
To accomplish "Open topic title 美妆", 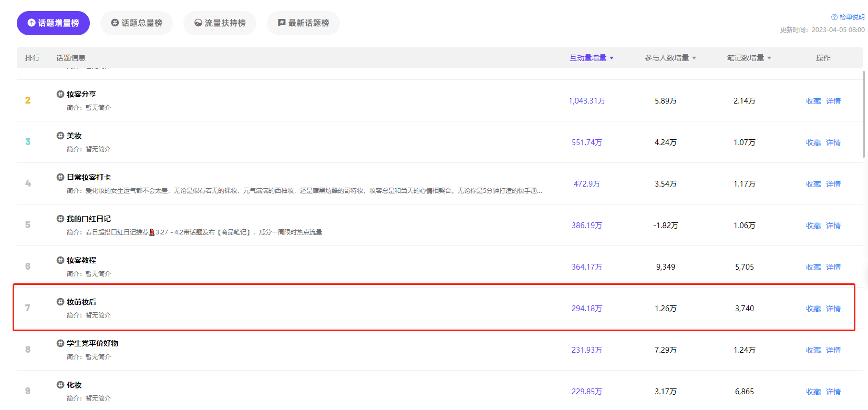I will [x=74, y=136].
